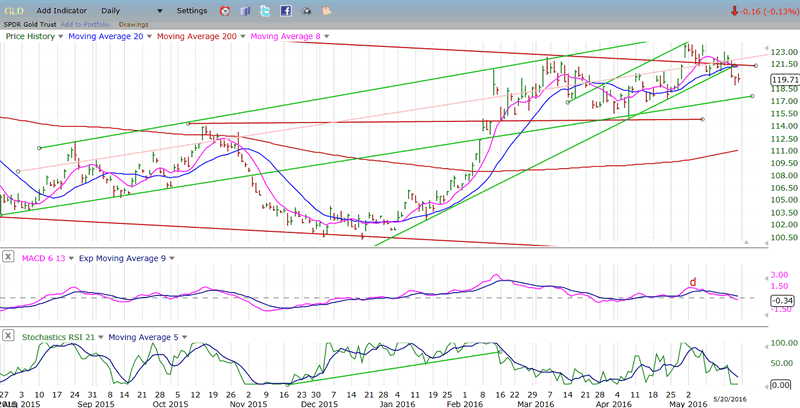
Task: Close the Stochastics RSI panel
Action: (x=9, y=337)
